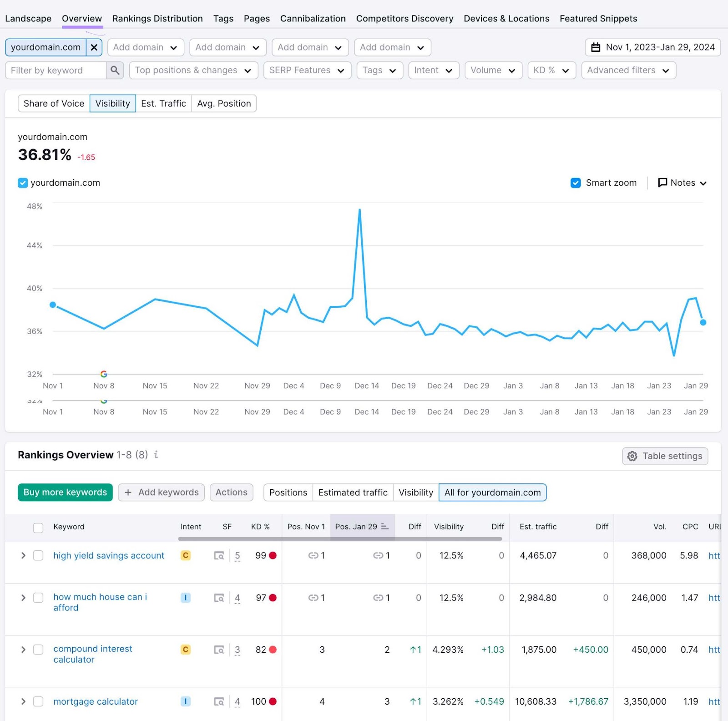Click the Rankings Overview info icon
728x721 pixels.
(x=156, y=455)
